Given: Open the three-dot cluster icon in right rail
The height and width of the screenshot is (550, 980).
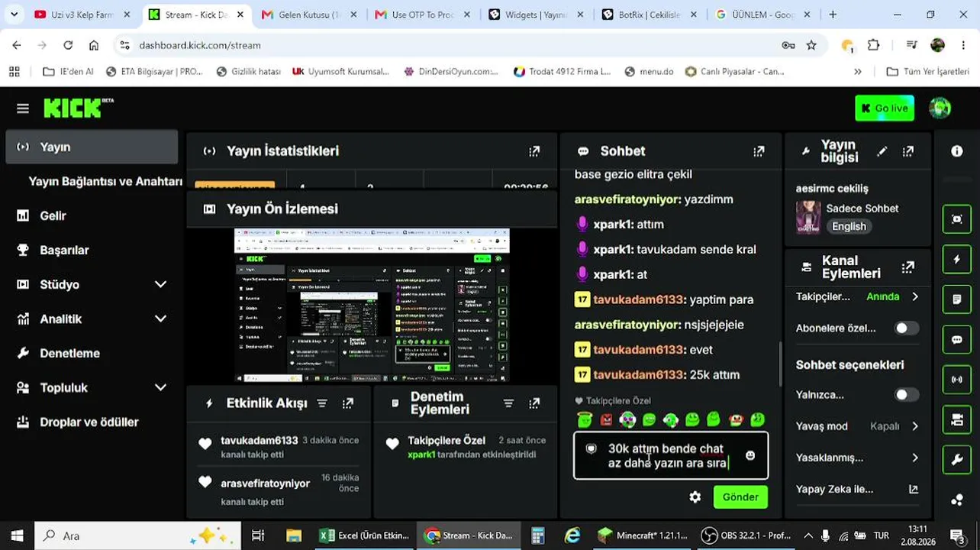Looking at the screenshot, I should [957, 500].
